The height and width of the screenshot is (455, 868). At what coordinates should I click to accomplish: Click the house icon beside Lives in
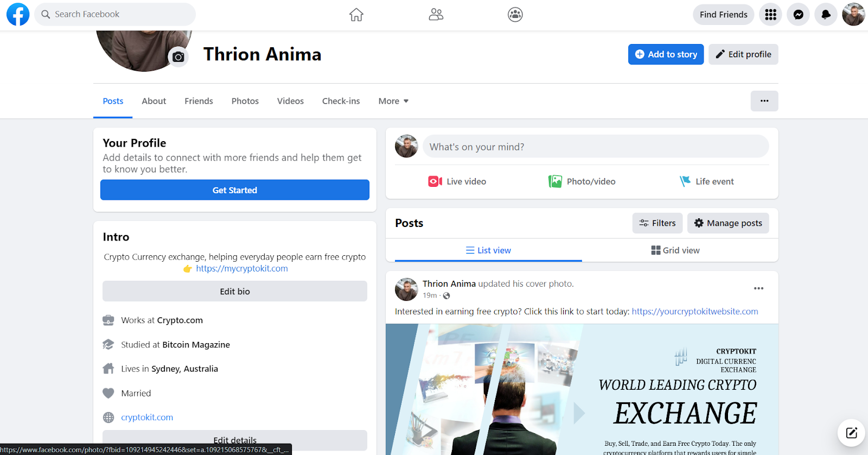108,369
